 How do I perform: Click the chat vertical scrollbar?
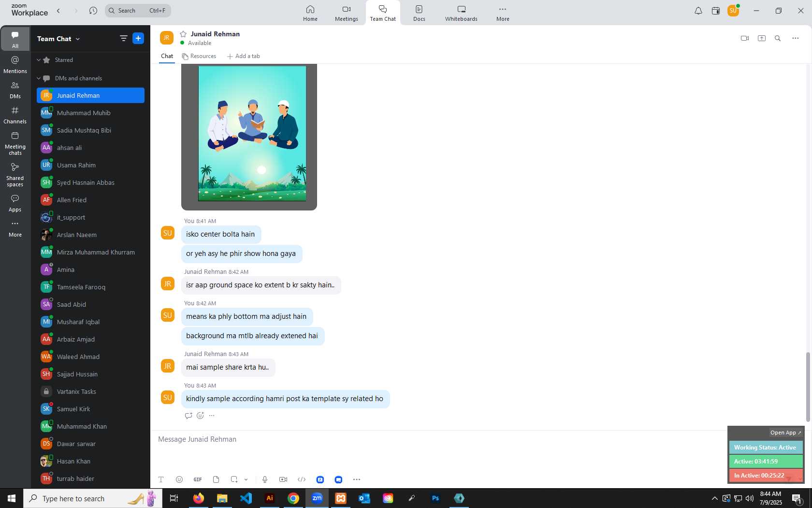point(807,387)
